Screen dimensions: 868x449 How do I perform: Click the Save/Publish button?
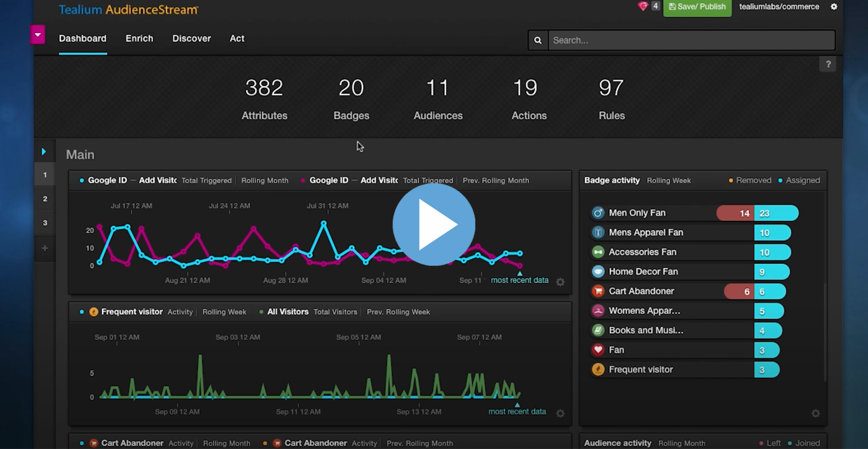(x=697, y=7)
